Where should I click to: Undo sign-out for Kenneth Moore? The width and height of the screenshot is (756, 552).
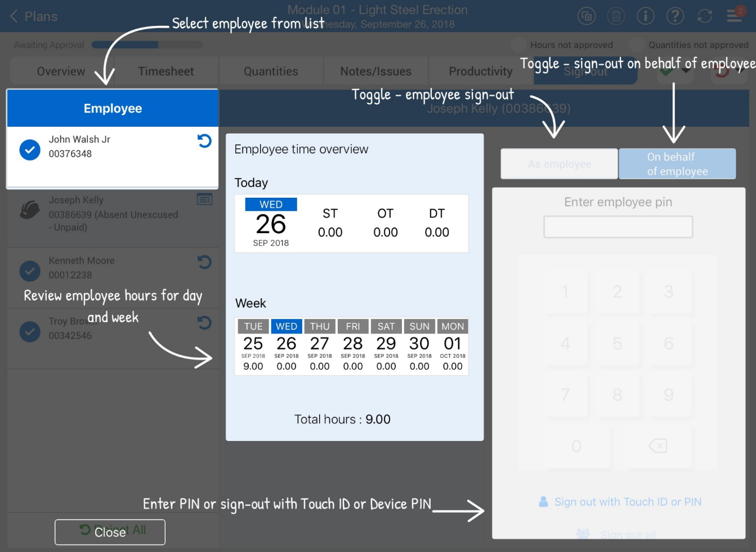coord(204,262)
